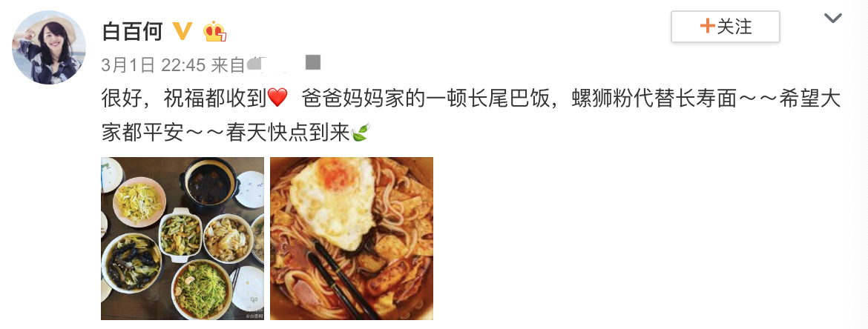This screenshot has height=329, width=868.
Task: Open the username link 白百何
Action: (132, 31)
